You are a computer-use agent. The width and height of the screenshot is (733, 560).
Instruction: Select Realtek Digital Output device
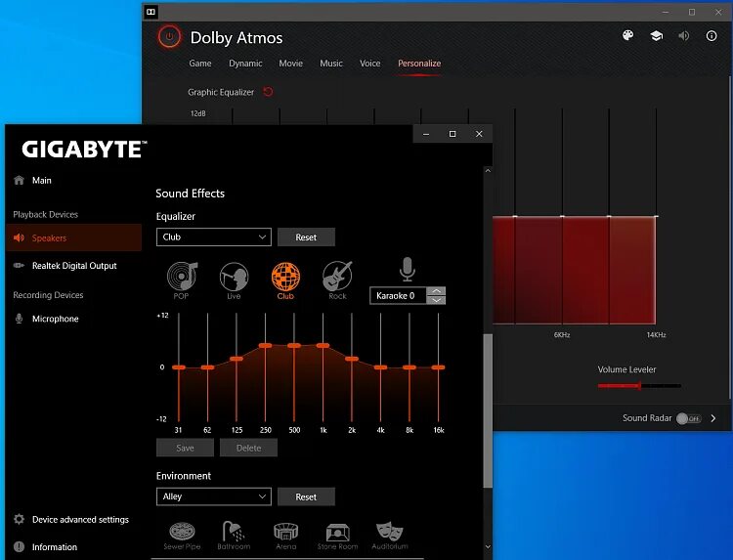(x=74, y=266)
